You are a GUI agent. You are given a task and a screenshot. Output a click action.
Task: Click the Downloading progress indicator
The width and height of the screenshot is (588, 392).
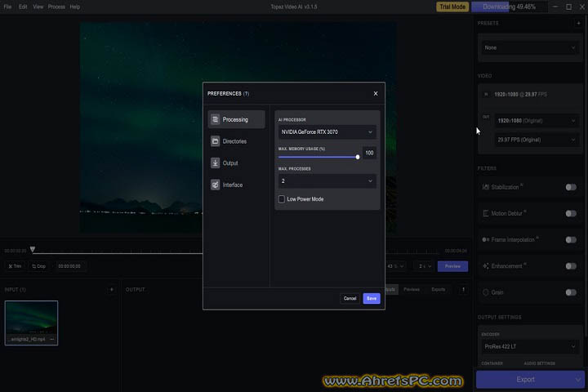coord(509,7)
